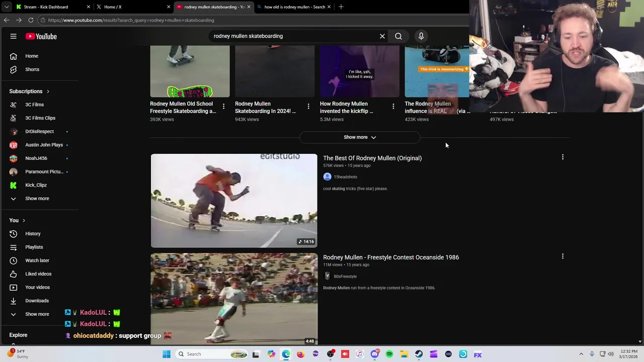Open options for Skateboarding In 2024 short

308,107
